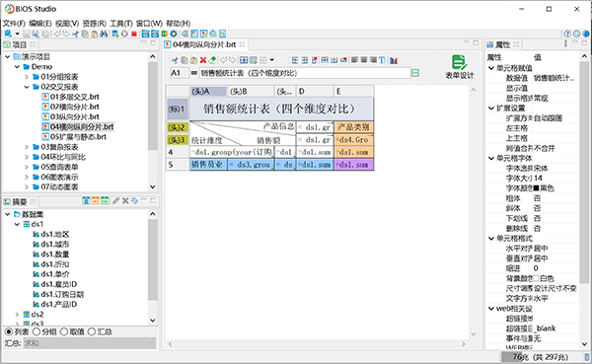Click the red X delete icon in editor toolbar
Viewport: 592px width, 364px height.
tap(203, 60)
